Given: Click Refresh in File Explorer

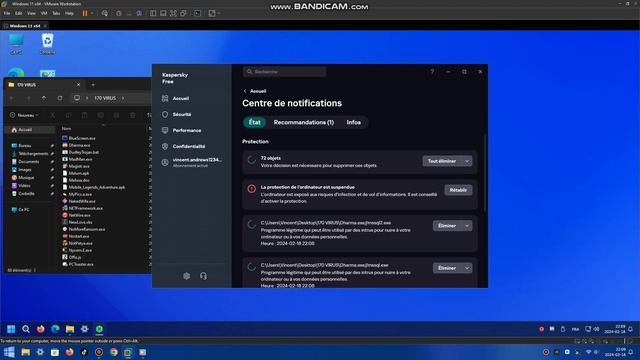Looking at the screenshot, I should [60, 98].
